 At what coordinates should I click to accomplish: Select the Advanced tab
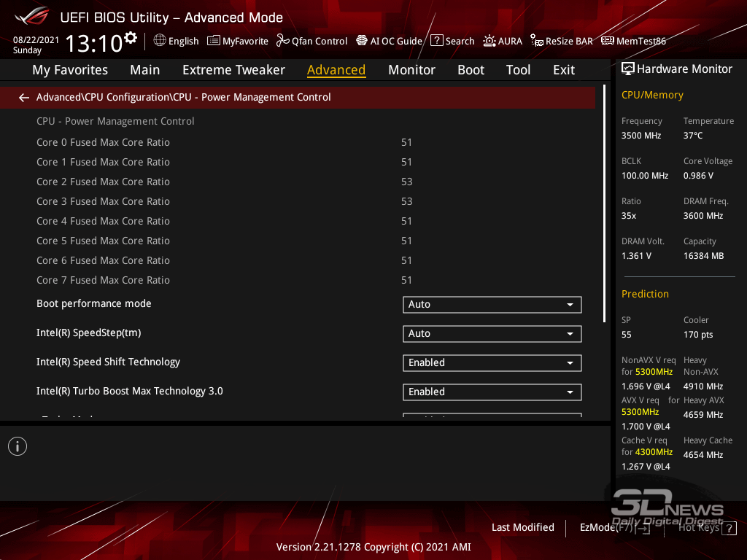point(336,70)
